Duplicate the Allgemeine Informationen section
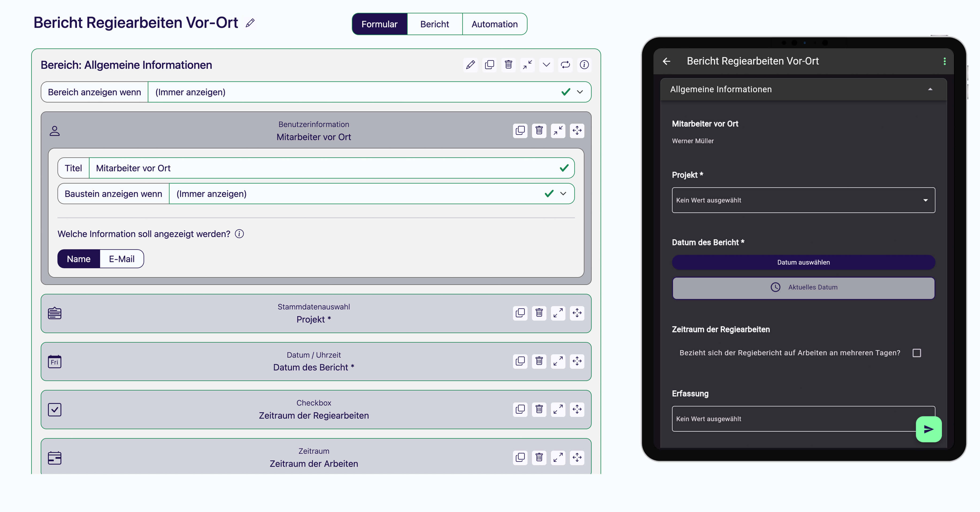The width and height of the screenshot is (980, 512). coord(489,65)
